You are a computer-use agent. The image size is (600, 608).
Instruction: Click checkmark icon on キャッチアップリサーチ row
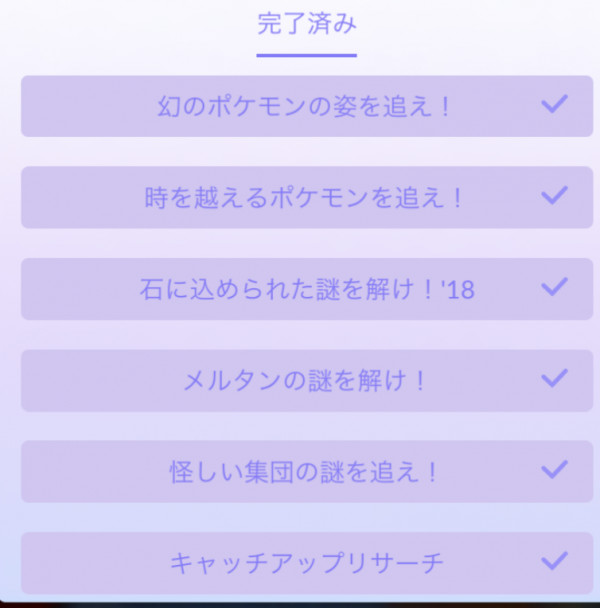tap(555, 561)
